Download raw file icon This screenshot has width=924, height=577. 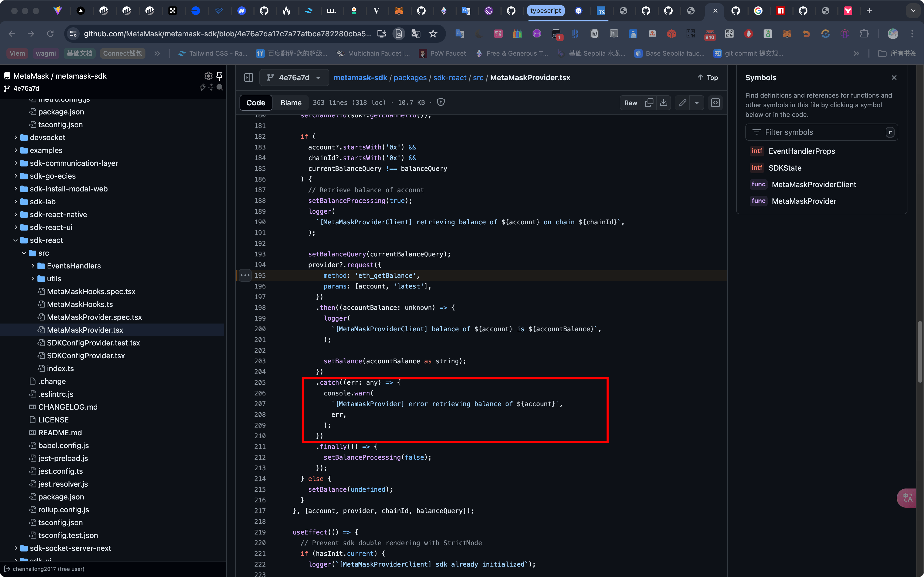[663, 103]
